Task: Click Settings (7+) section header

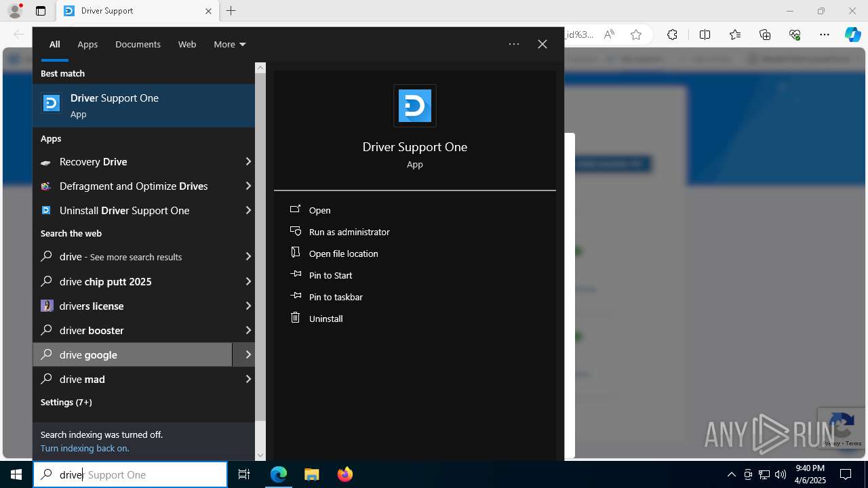Action: point(66,402)
